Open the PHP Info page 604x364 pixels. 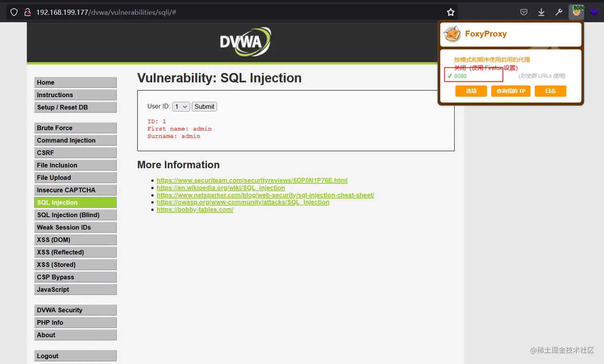(x=75, y=322)
